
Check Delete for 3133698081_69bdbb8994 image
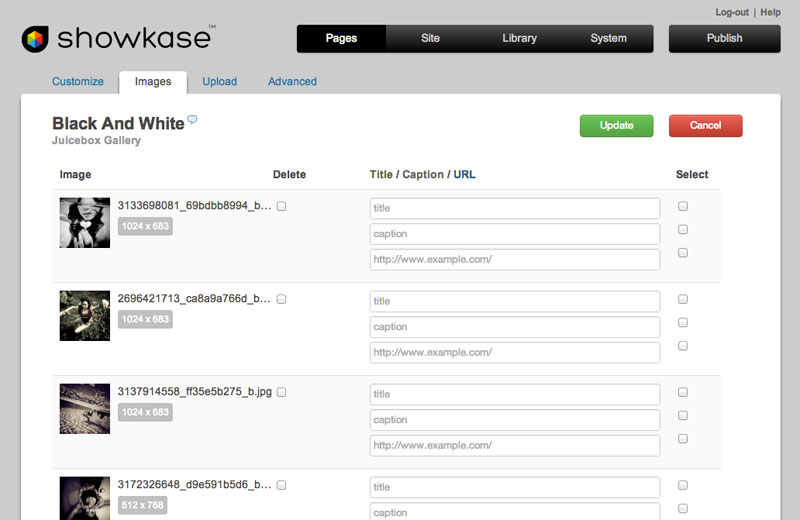tap(281, 206)
